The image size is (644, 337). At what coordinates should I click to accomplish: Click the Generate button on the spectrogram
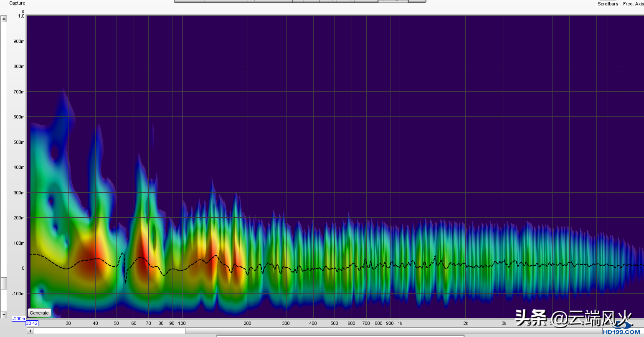point(39,313)
